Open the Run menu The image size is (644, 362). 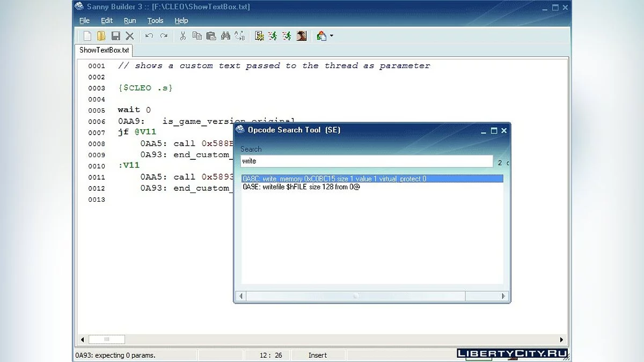pos(130,20)
